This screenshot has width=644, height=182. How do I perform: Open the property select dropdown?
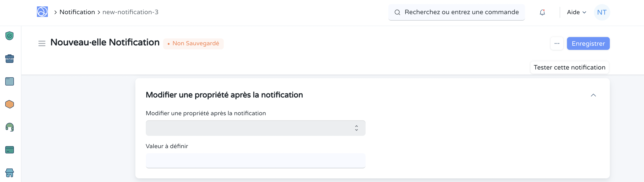tap(255, 128)
